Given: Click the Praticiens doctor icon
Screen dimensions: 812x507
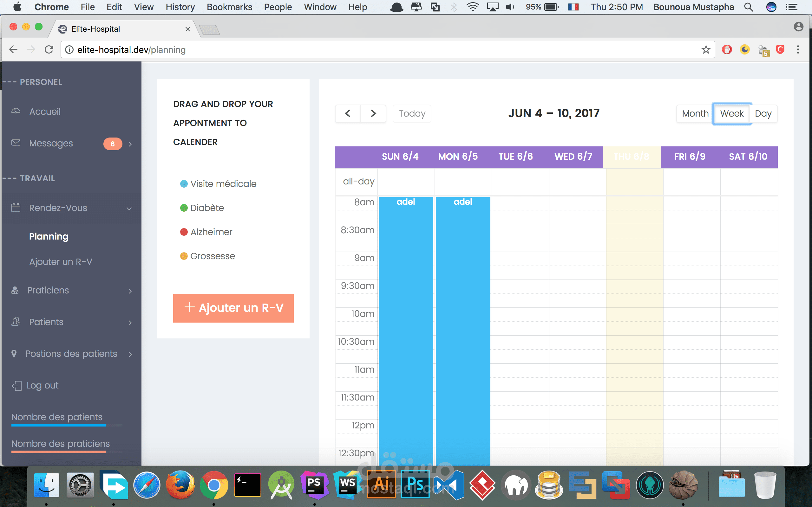Looking at the screenshot, I should tap(15, 290).
